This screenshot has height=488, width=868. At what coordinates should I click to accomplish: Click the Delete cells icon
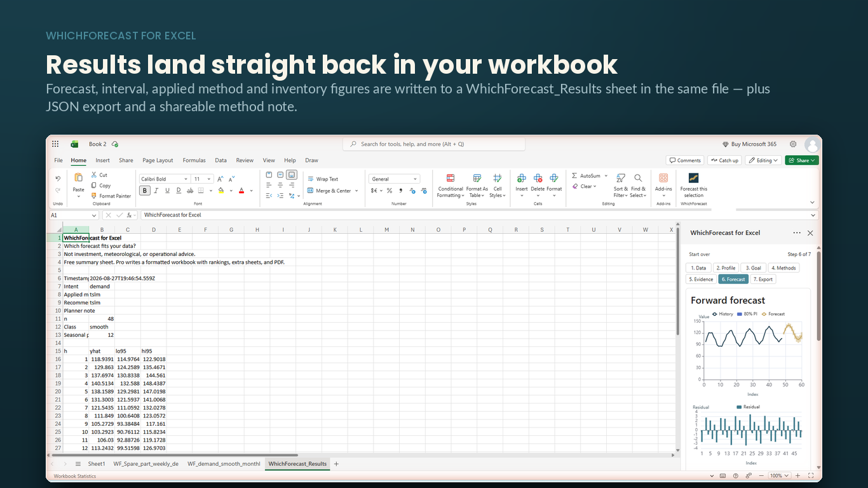pos(538,179)
